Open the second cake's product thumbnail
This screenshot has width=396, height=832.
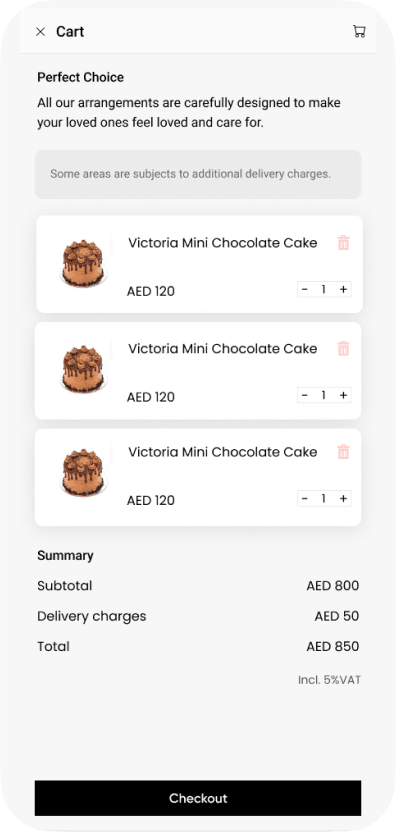[83, 369]
